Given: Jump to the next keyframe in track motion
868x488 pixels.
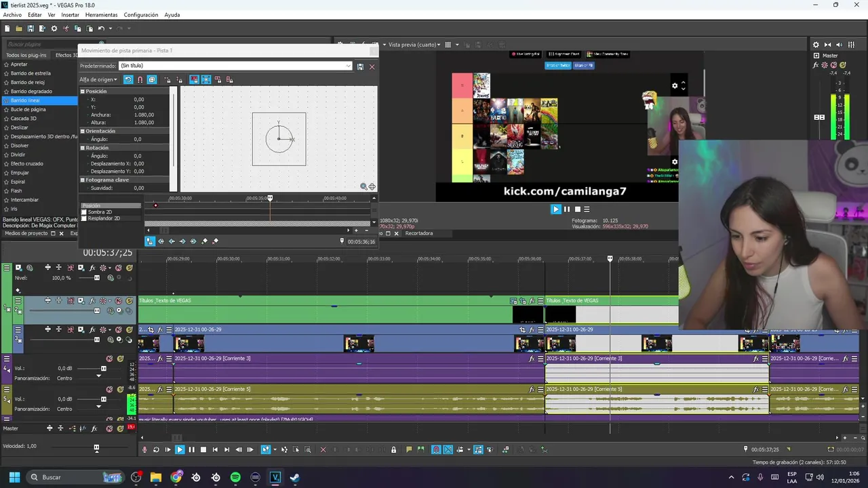Looking at the screenshot, I should coord(182,241).
